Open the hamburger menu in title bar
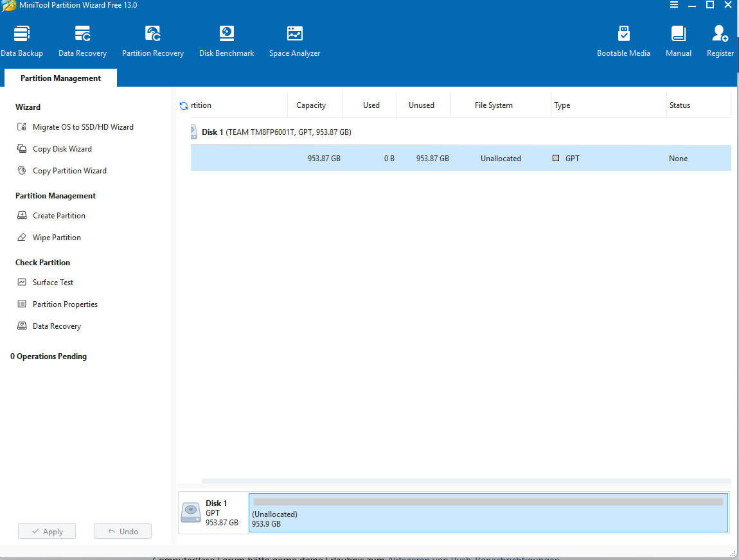 tap(674, 4)
